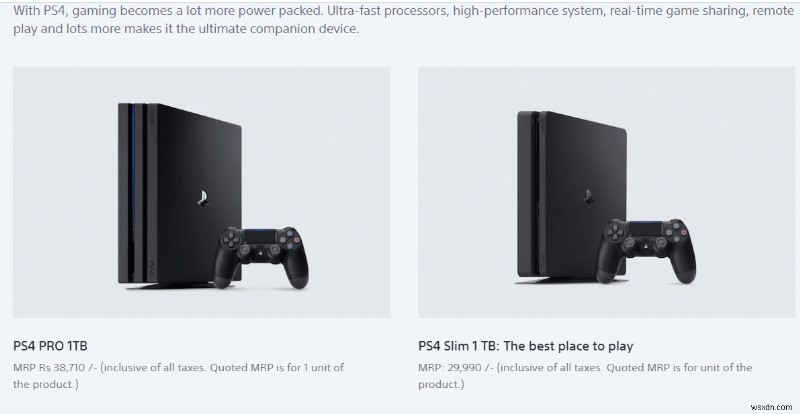Click the Rs 38,710 price text
The image size is (800, 414).
[70, 368]
